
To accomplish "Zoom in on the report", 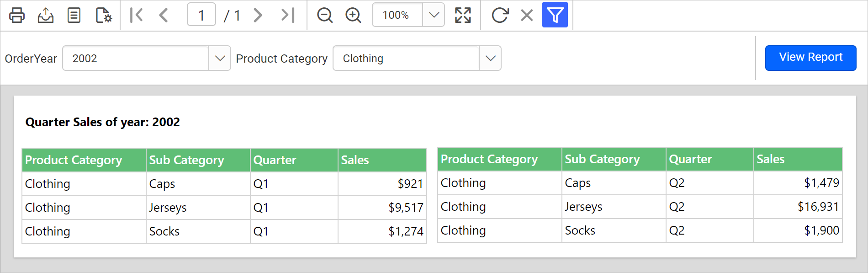I will click(x=353, y=15).
